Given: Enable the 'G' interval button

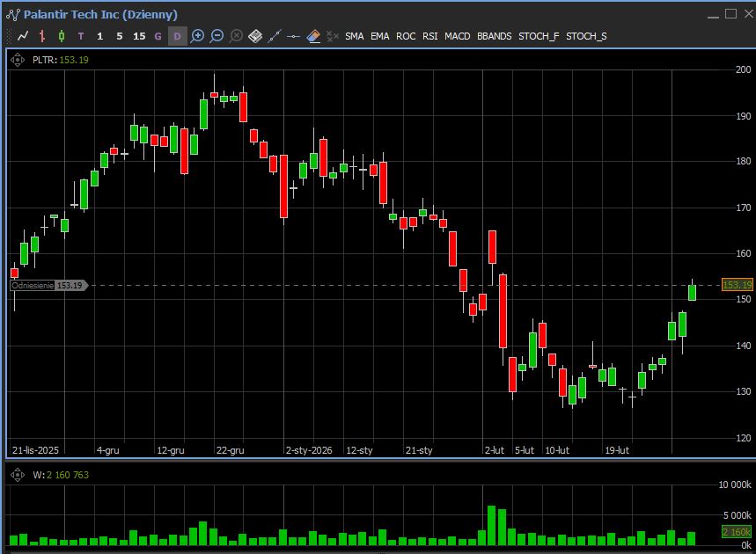Looking at the screenshot, I should pos(158,36).
